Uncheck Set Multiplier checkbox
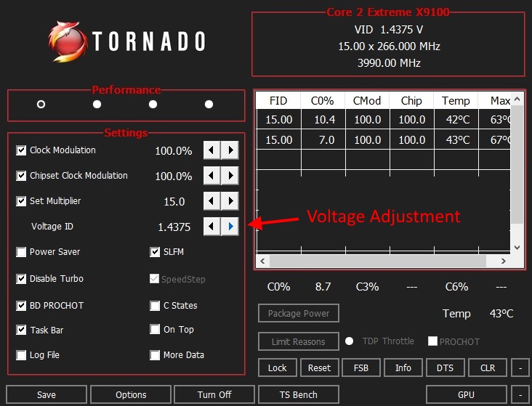 (x=21, y=201)
